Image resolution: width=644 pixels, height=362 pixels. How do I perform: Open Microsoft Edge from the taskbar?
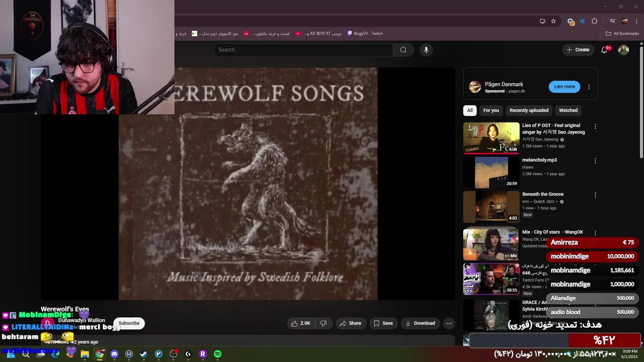[x=55, y=354]
